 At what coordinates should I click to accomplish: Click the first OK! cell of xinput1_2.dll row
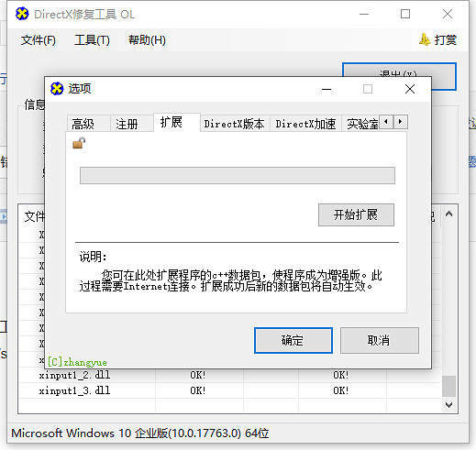(198, 375)
